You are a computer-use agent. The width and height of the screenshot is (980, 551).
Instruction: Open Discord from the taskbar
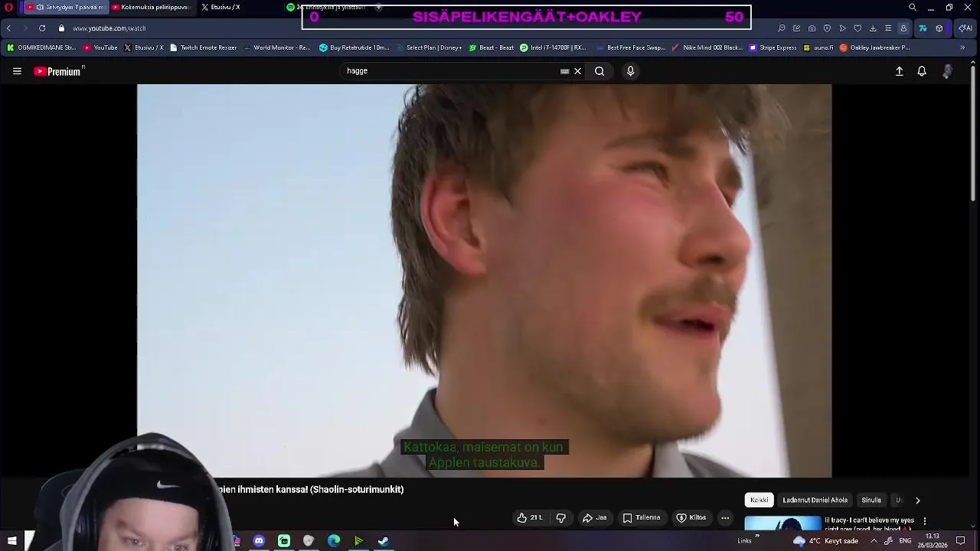259,541
